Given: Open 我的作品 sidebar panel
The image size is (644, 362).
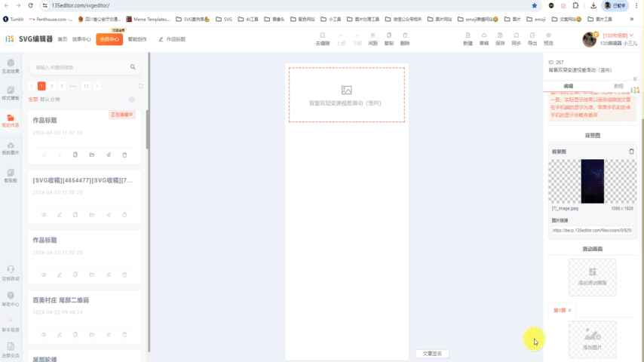Looking at the screenshot, I should tap(11, 121).
